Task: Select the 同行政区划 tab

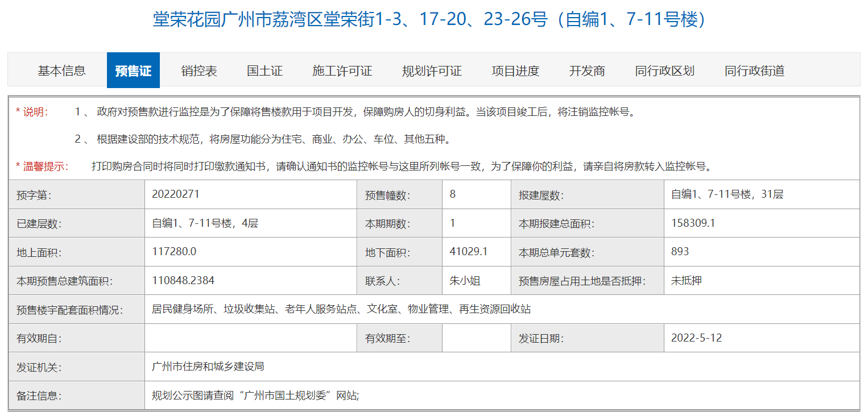Action: [664, 70]
